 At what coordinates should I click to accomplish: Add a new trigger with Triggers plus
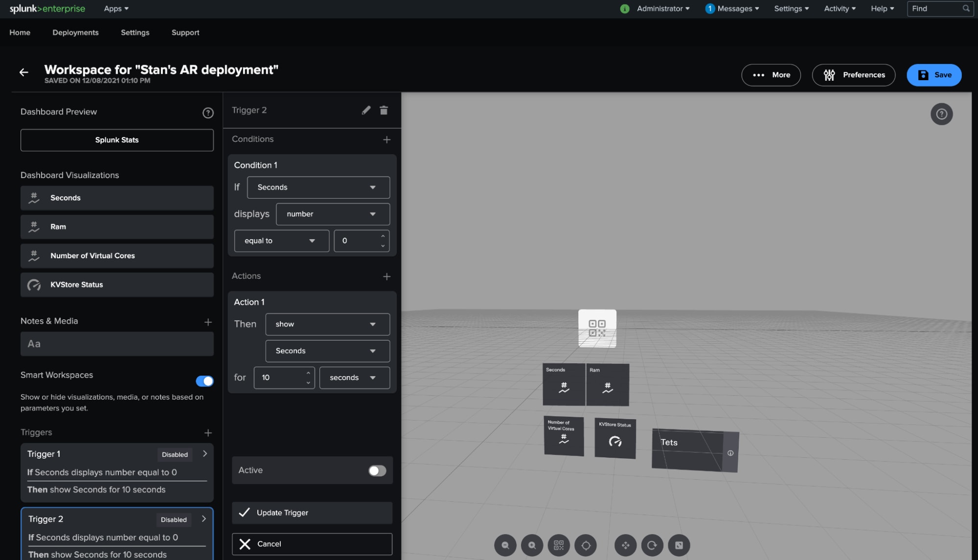(208, 433)
